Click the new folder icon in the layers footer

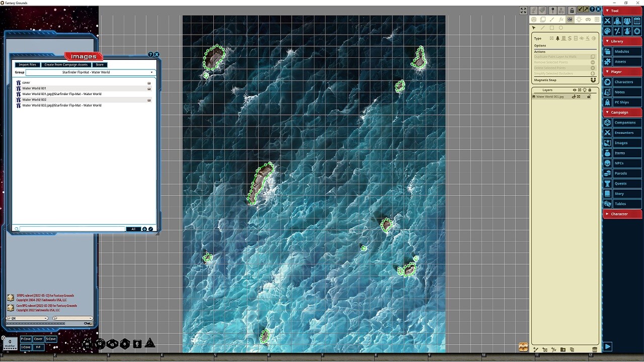point(563,349)
